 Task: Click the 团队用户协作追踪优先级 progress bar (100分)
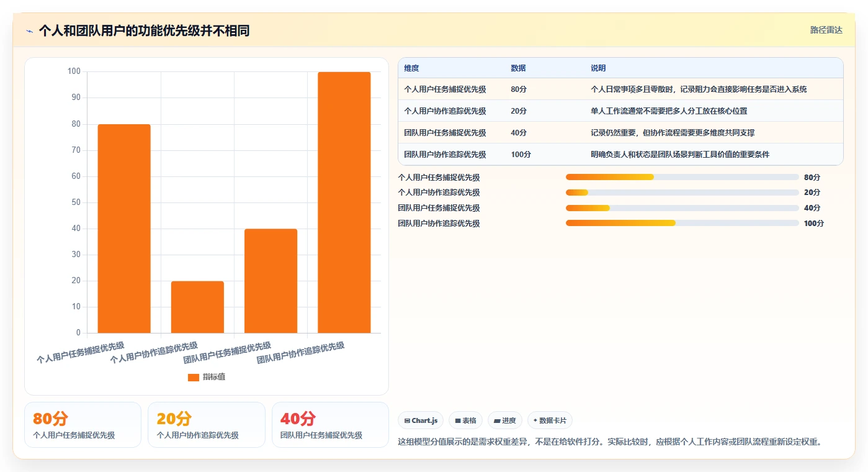click(x=682, y=223)
